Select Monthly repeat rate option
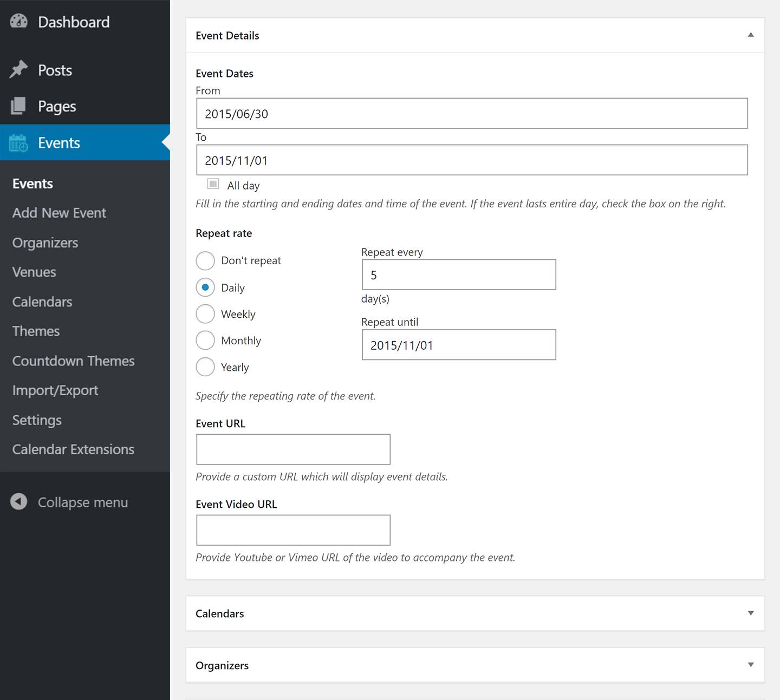 tap(205, 341)
